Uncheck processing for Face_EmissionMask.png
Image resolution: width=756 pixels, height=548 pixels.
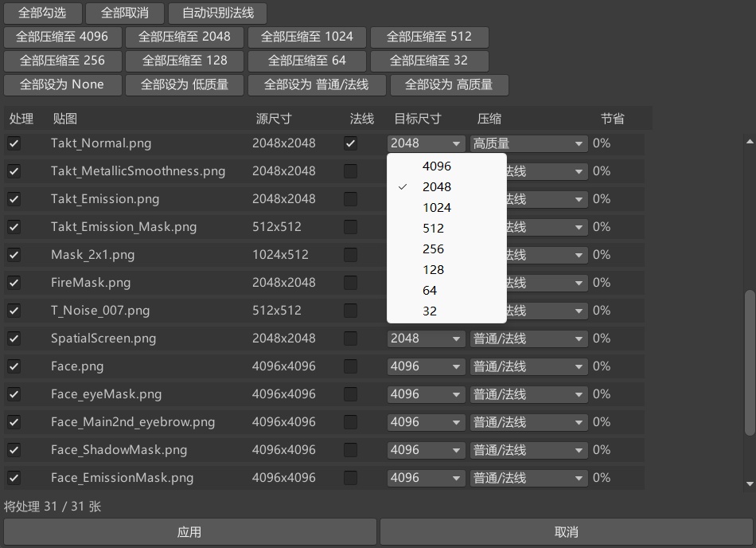tap(14, 478)
